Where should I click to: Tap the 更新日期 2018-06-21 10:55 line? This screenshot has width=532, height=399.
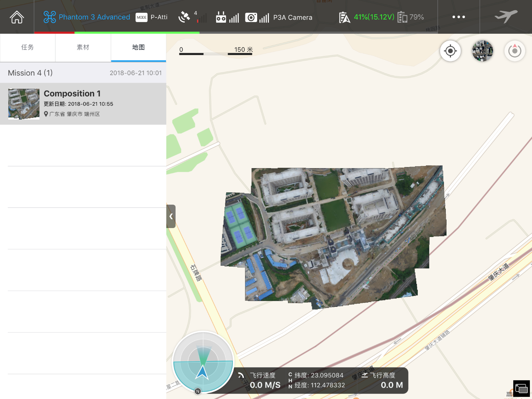[x=78, y=104]
